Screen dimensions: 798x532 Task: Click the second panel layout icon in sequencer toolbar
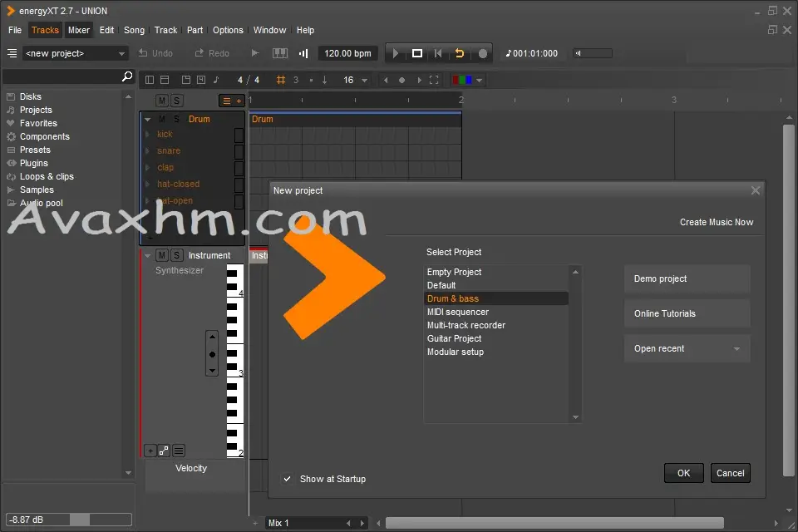pos(165,80)
